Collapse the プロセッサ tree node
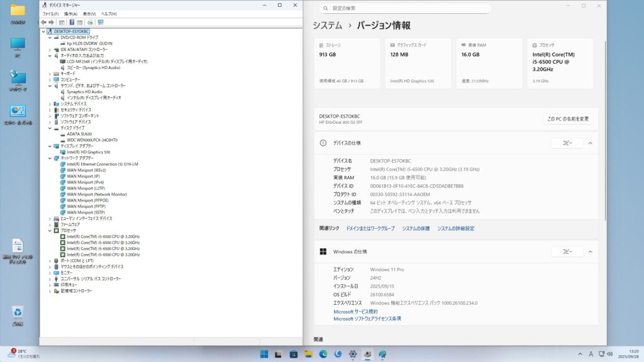This screenshot has height=362, width=644. click(x=50, y=230)
